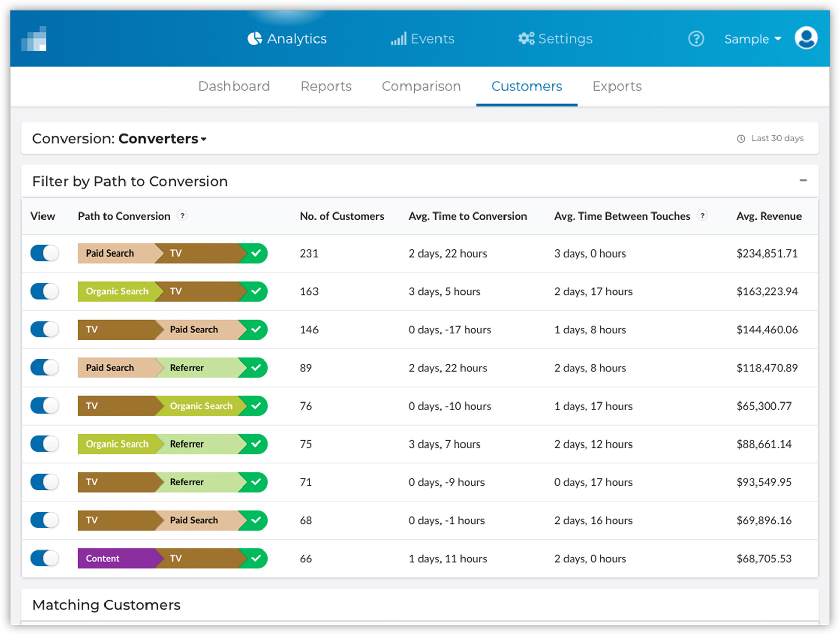Viewport: 840px width, 635px height.
Task: Click the Organic Search segment in the 76-customer row
Action: click(x=201, y=406)
